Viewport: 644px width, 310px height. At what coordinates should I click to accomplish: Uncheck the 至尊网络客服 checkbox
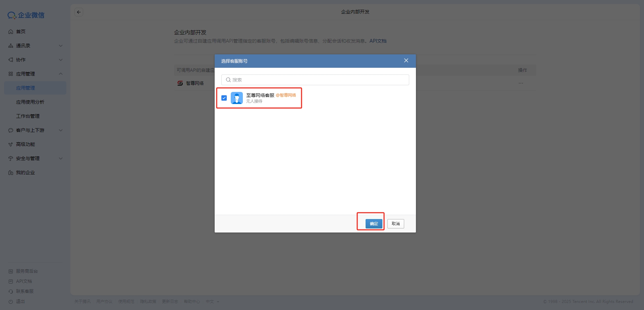pos(224,98)
